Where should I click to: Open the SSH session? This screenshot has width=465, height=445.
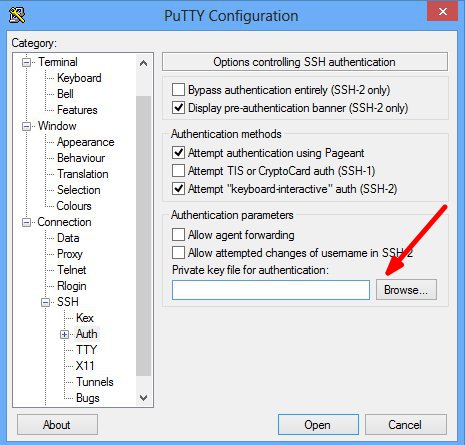pyautogui.click(x=318, y=425)
